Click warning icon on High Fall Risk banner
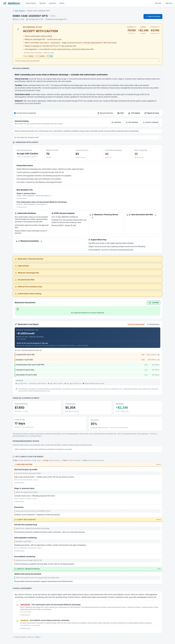The image size is (175, 644). point(16,266)
